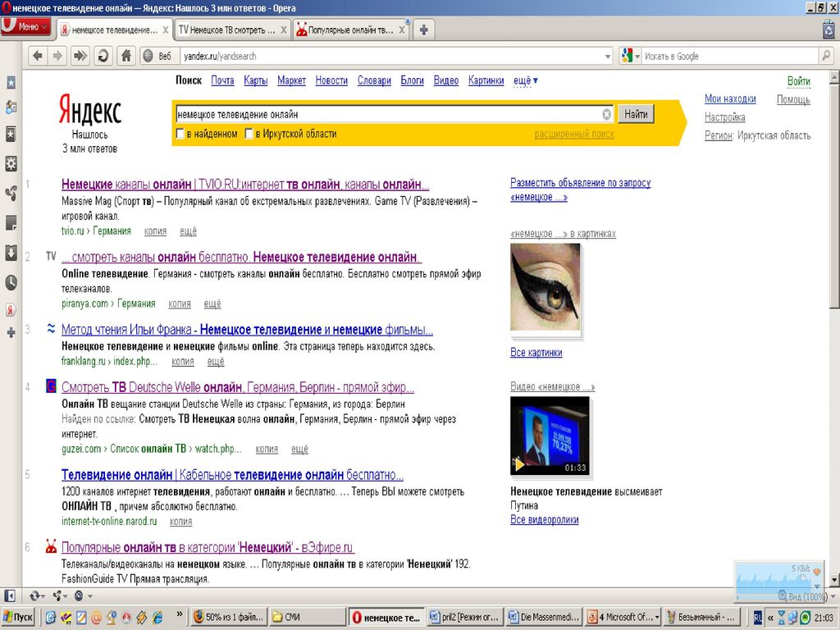Image resolution: width=840 pixels, height=630 pixels.
Task: Clear the search query with the X icon
Action: pos(606,114)
